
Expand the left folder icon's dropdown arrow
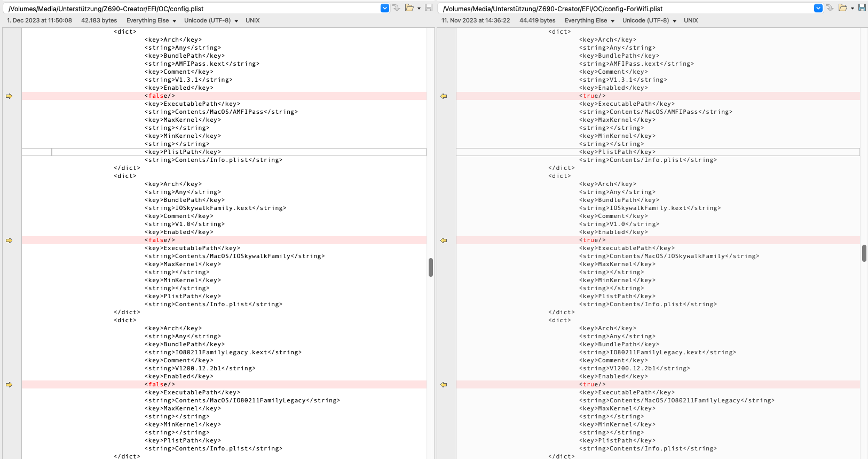419,9
